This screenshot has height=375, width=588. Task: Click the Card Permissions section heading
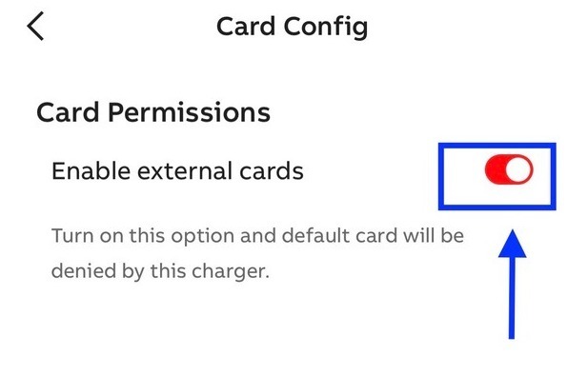coord(153,112)
